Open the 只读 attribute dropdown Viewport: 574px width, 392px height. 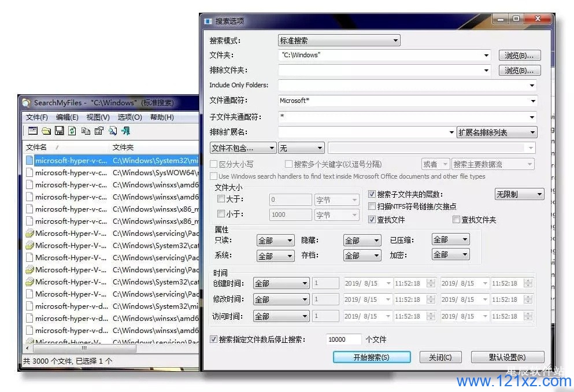coord(275,240)
